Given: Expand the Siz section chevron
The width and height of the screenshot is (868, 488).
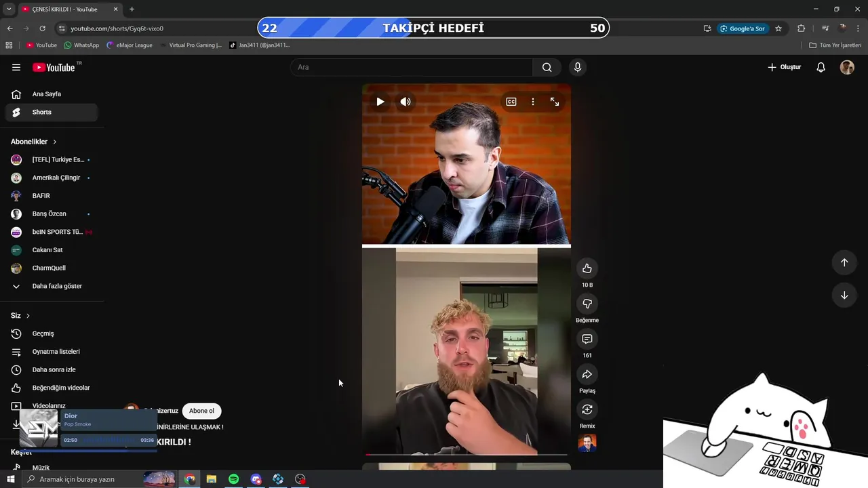Looking at the screenshot, I should (28, 316).
